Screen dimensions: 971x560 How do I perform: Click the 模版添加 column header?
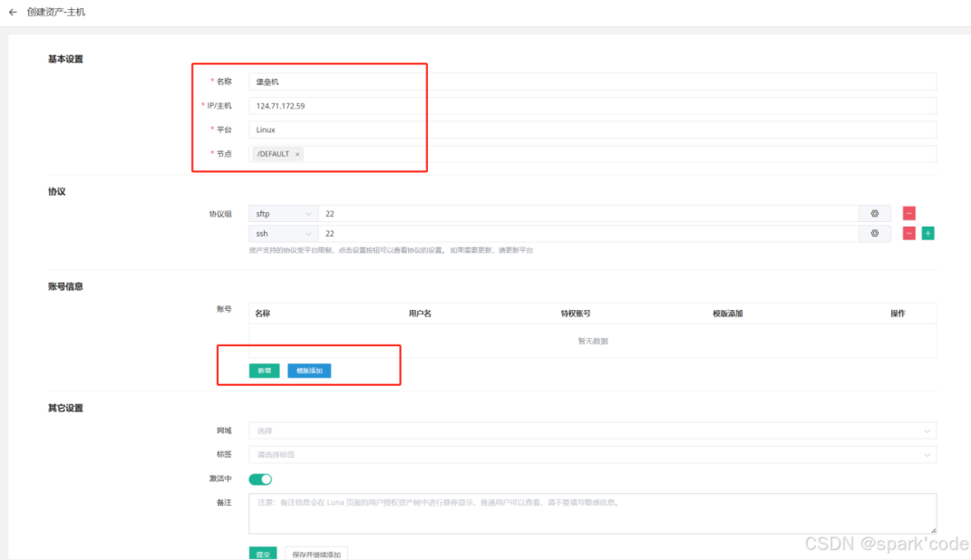[728, 314]
